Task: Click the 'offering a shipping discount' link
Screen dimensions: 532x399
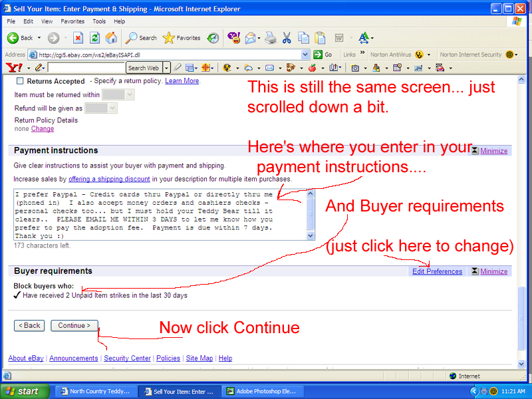Action: click(x=109, y=179)
